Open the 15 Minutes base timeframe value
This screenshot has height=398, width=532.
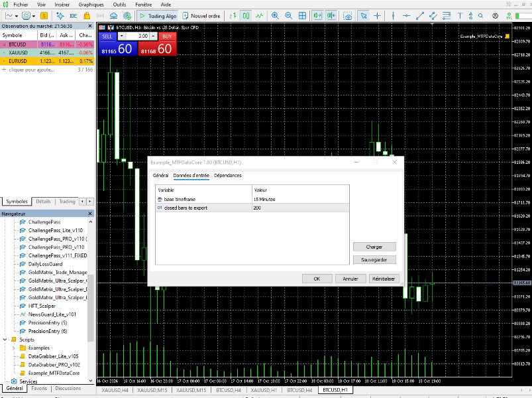pyautogui.click(x=301, y=200)
